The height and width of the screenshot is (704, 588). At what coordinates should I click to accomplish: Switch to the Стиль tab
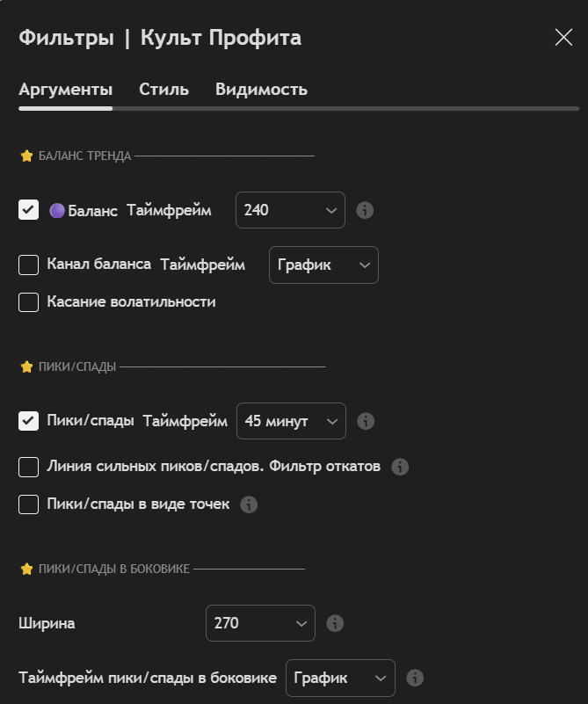click(x=163, y=89)
